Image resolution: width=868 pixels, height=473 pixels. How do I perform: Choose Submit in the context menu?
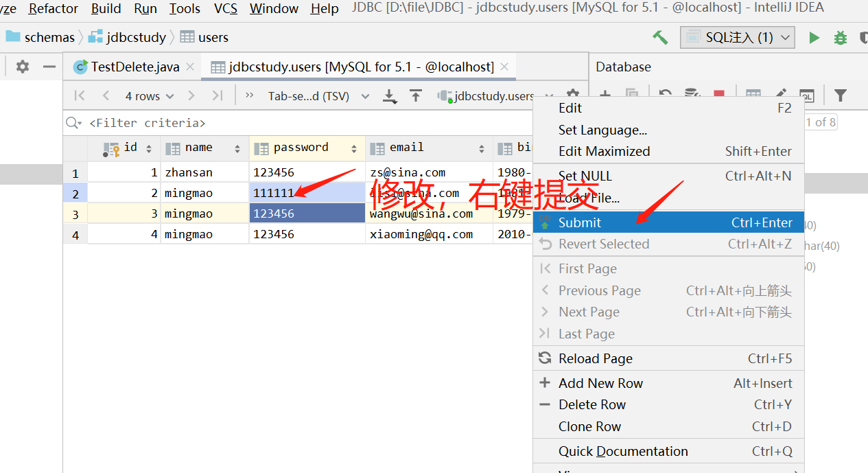coord(668,222)
